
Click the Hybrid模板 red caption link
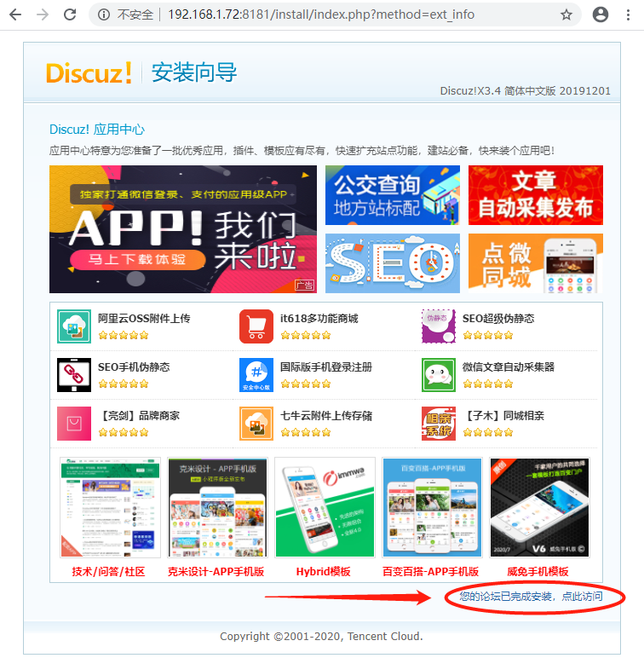[x=323, y=572]
